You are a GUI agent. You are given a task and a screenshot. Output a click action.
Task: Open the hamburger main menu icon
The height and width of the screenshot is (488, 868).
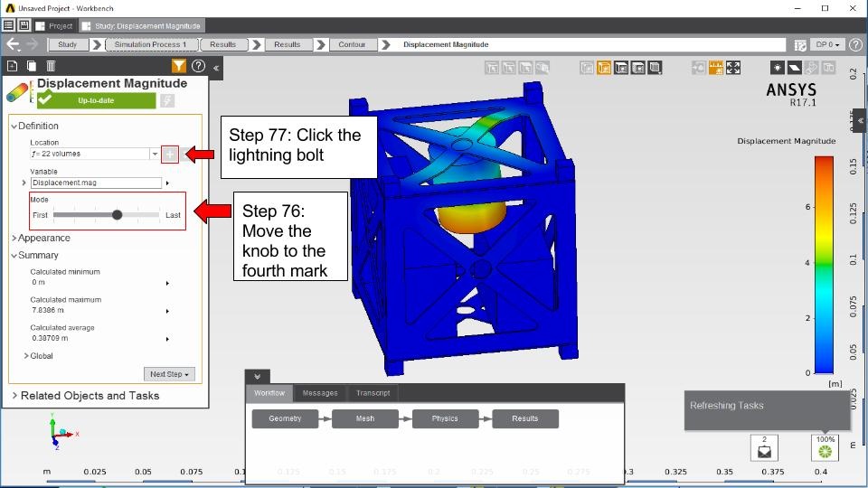pos(8,25)
